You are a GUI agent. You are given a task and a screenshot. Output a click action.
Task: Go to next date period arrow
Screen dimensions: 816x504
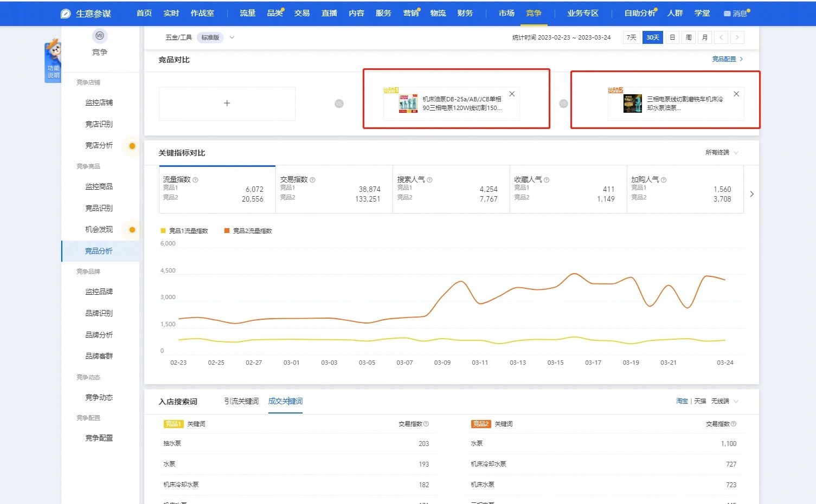point(737,37)
